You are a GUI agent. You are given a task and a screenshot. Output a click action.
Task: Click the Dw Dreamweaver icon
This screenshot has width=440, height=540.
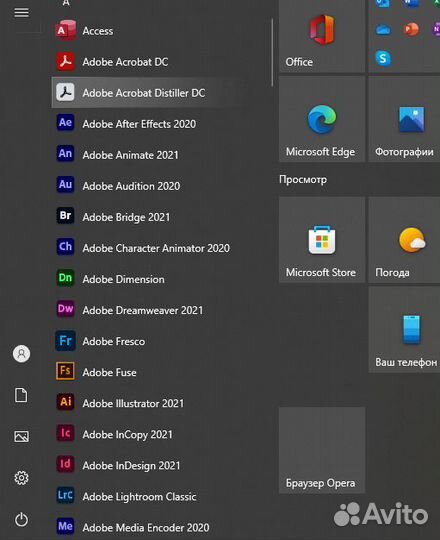point(65,309)
